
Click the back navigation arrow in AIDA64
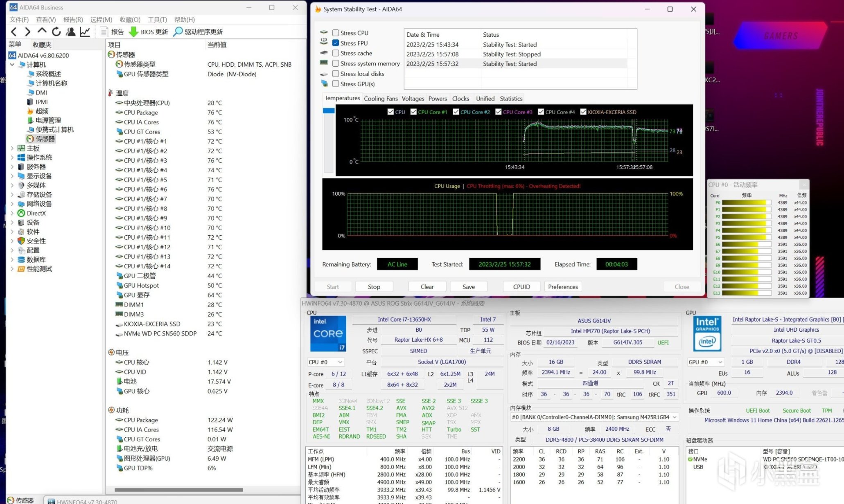14,32
